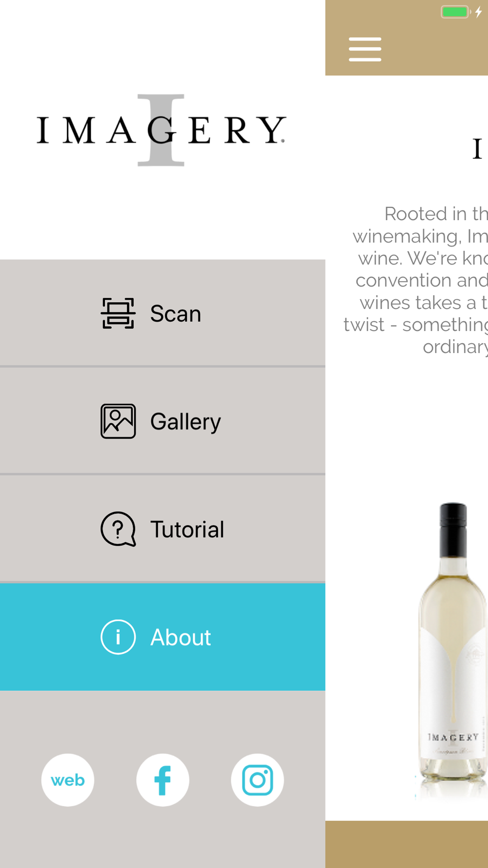Viewport: 488px width, 868px height.
Task: Click the Imagery logo in sidebar
Action: pyautogui.click(x=161, y=130)
